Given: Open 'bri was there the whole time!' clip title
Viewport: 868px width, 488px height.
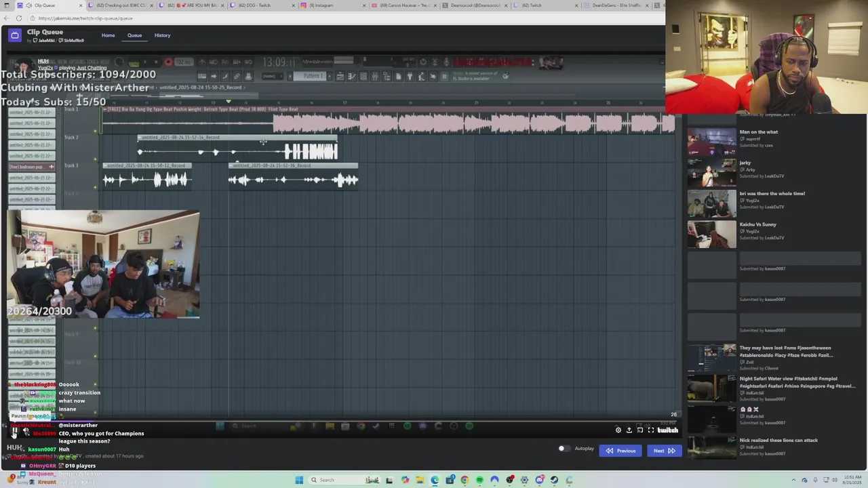Looking at the screenshot, I should (x=772, y=194).
